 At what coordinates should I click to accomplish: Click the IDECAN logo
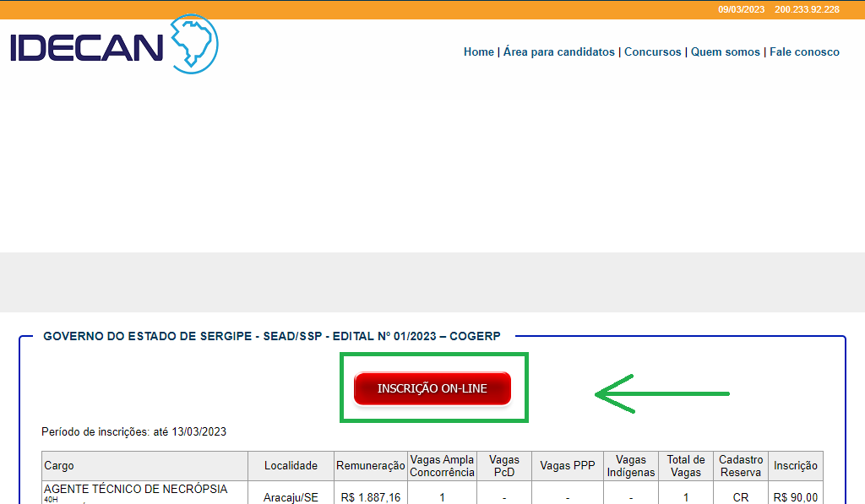click(114, 45)
